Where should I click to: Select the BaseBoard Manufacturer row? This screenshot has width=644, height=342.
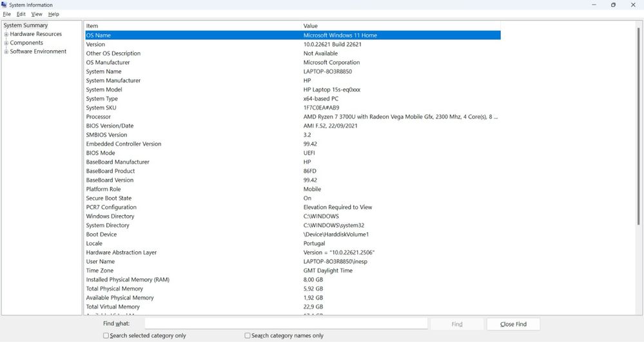293,162
